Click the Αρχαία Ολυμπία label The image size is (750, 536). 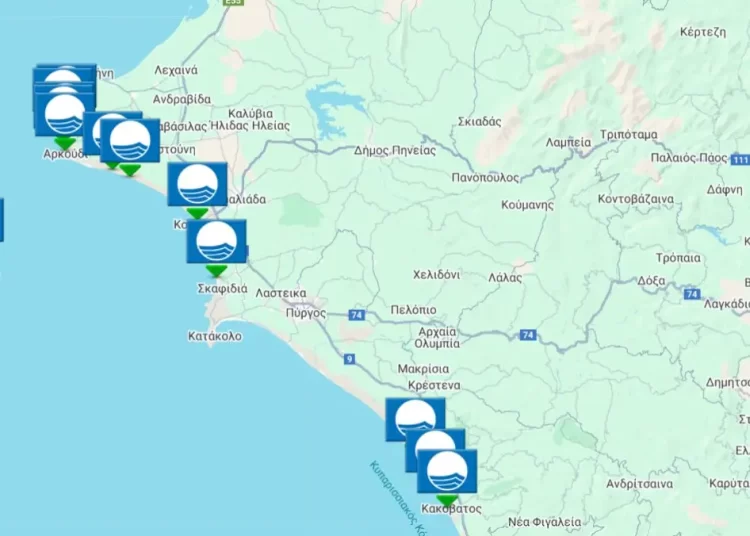tap(437, 338)
